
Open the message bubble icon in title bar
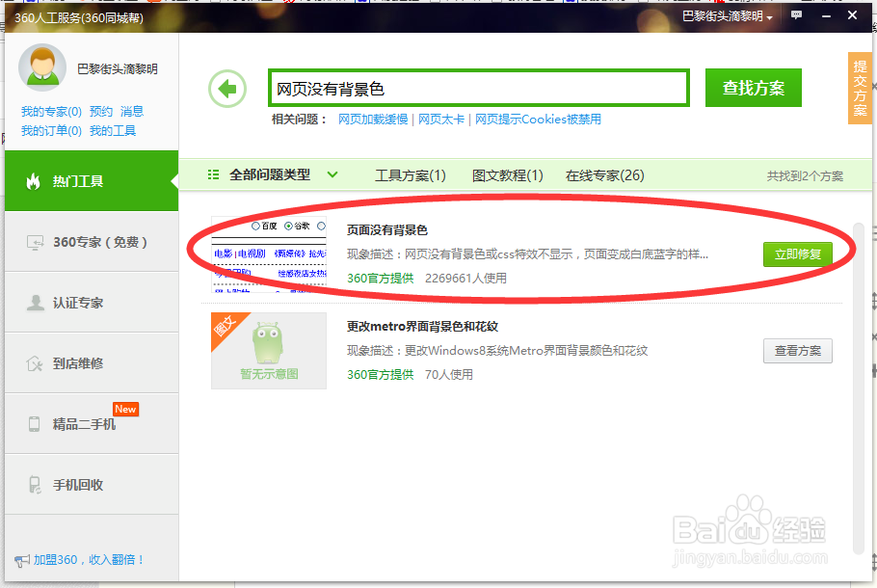(x=796, y=15)
